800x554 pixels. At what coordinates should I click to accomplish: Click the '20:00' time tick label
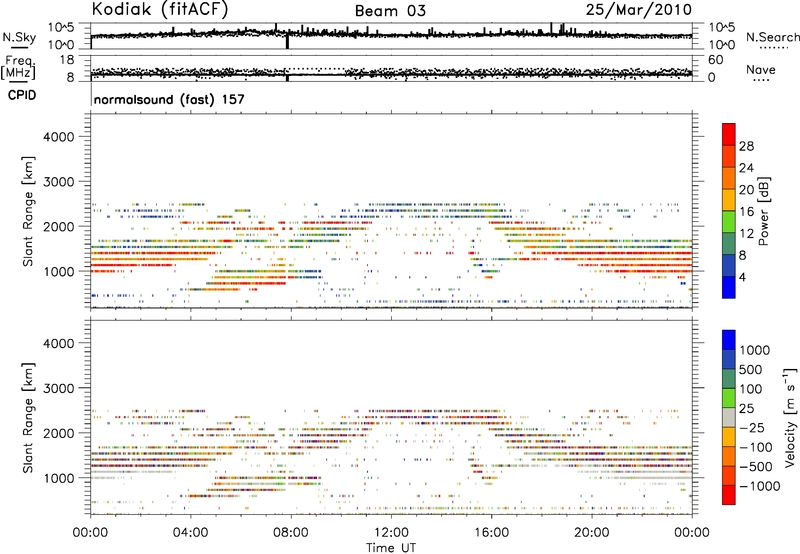[592, 533]
